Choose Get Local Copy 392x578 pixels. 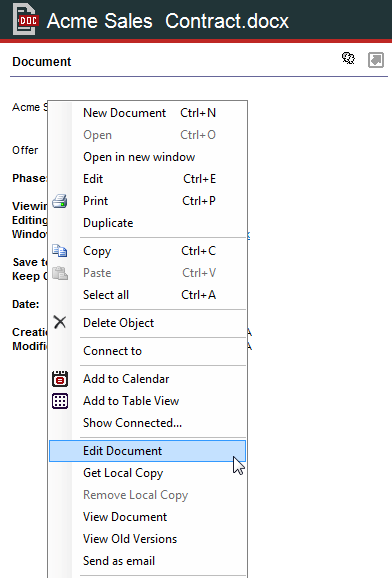(148, 473)
